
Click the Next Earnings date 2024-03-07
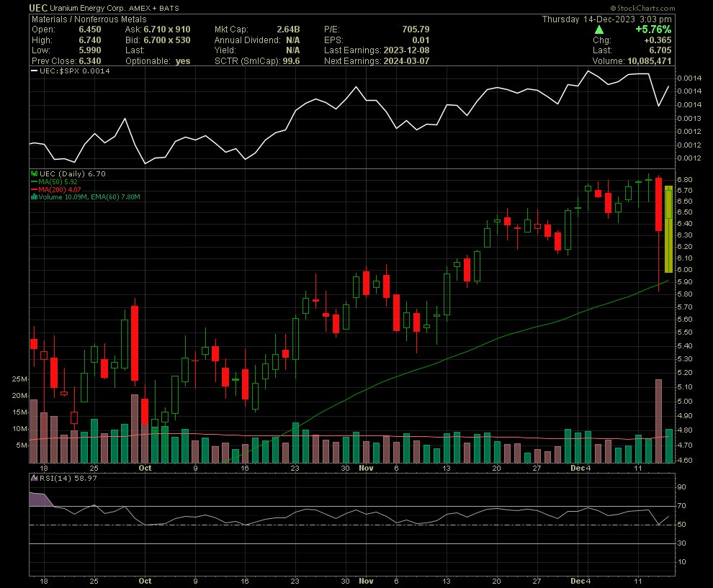click(406, 61)
